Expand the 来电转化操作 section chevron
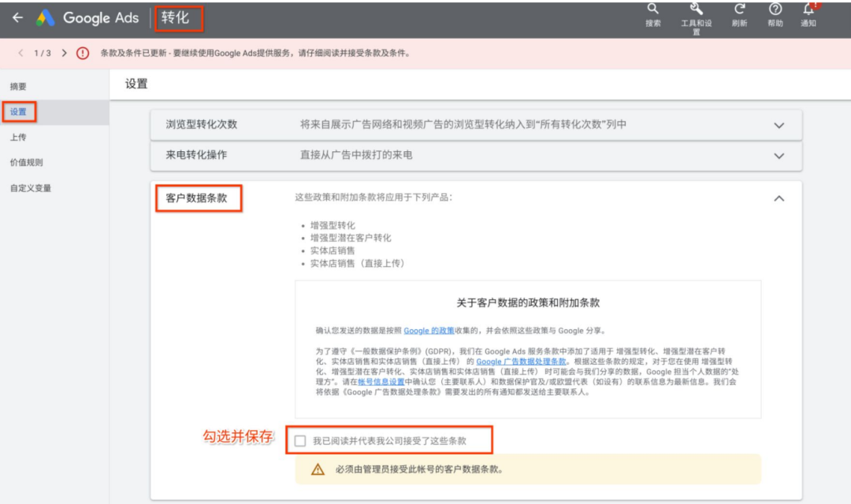The height and width of the screenshot is (504, 851). 779,156
